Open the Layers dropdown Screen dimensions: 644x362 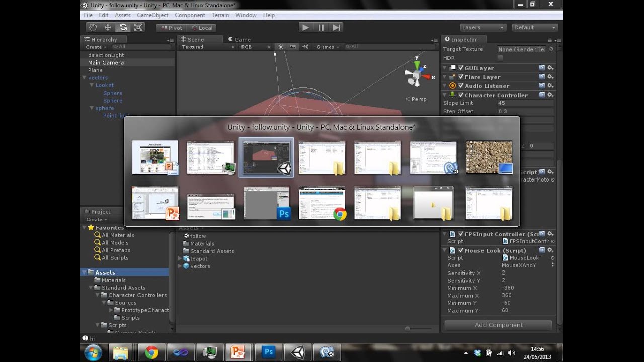pos(482,27)
